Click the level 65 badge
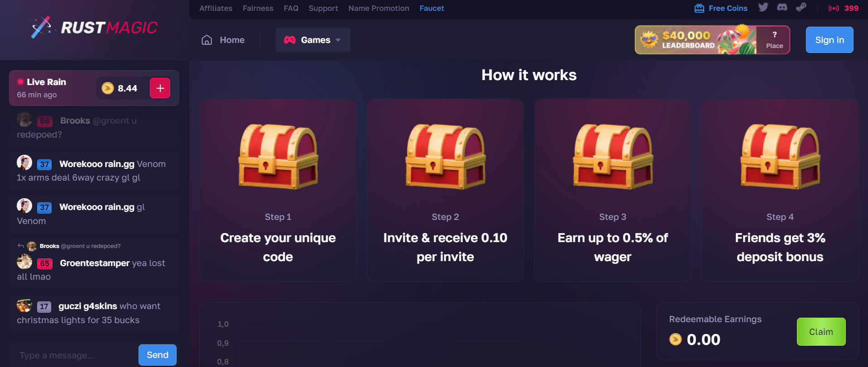This screenshot has height=367, width=868. point(45,263)
